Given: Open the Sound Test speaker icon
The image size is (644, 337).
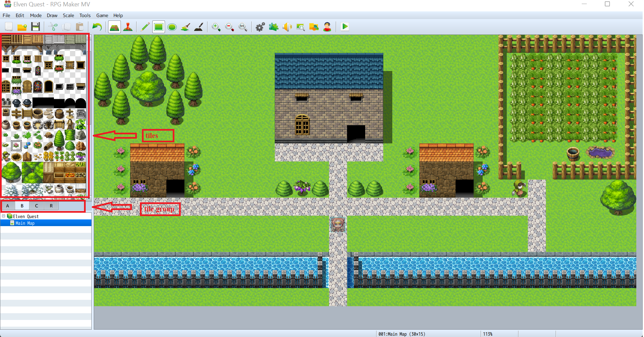Looking at the screenshot, I should coord(287,27).
